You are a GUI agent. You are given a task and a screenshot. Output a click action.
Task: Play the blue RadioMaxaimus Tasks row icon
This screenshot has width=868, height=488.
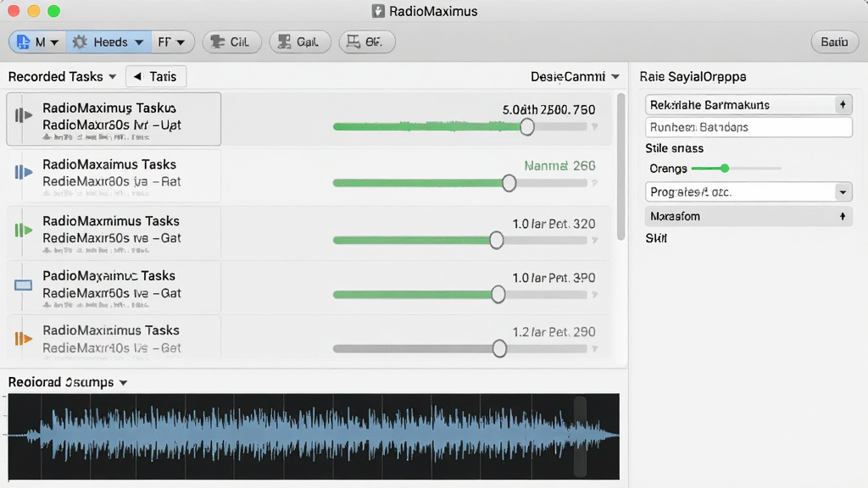pyautogui.click(x=23, y=173)
